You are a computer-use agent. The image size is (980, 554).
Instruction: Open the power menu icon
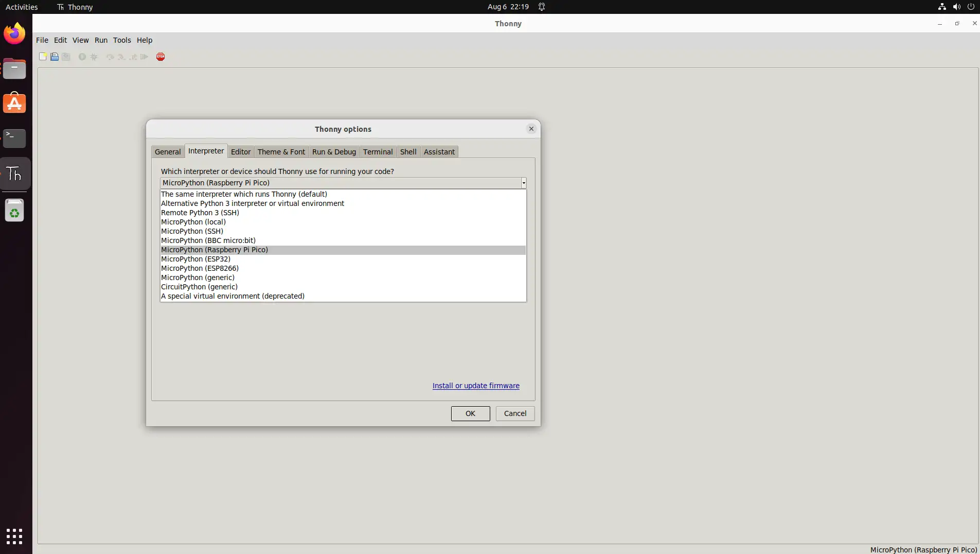point(971,7)
